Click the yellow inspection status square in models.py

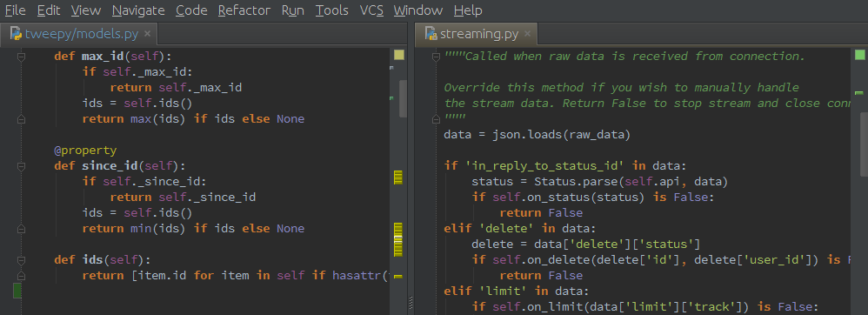click(x=399, y=54)
